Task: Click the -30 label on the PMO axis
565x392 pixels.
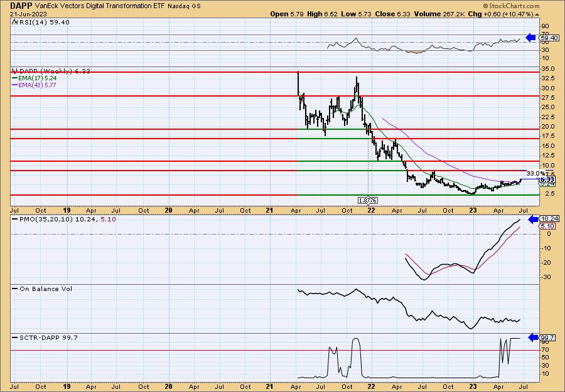Action: click(546, 277)
